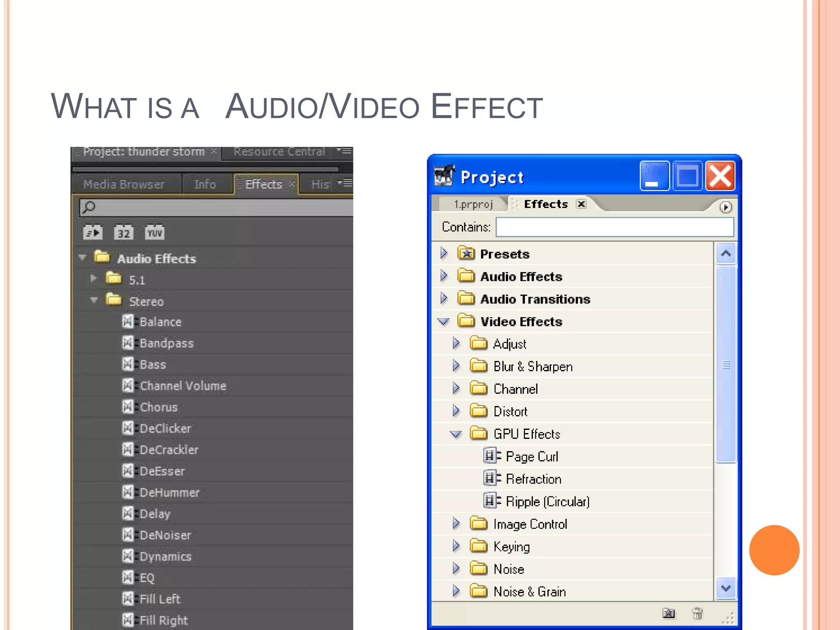Open the Project: thunder storm tab
Viewport: 840px width, 630px height.
point(144,152)
